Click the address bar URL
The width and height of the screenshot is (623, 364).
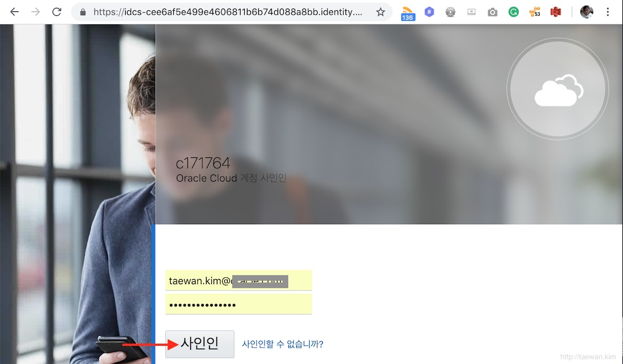tap(228, 12)
